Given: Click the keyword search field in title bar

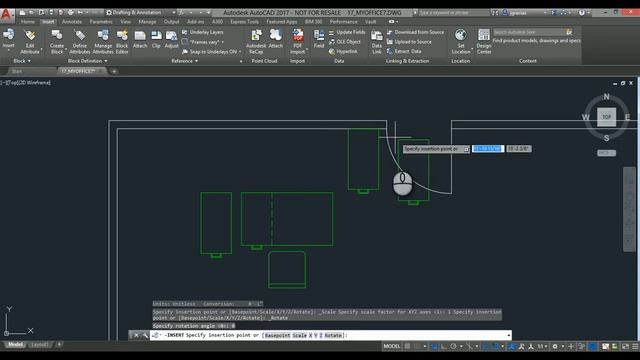Looking at the screenshot, I should [454, 13].
